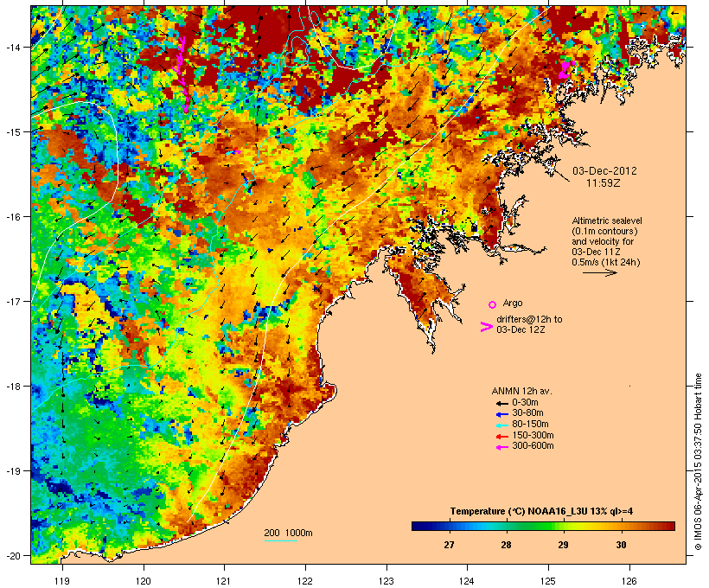Select the blue 30-80m arrow in legend
The height and width of the screenshot is (588, 709).
tap(502, 414)
